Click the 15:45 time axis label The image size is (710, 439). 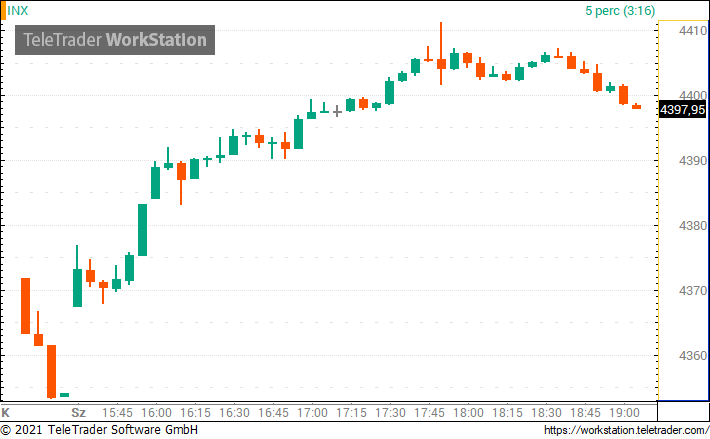pos(117,413)
